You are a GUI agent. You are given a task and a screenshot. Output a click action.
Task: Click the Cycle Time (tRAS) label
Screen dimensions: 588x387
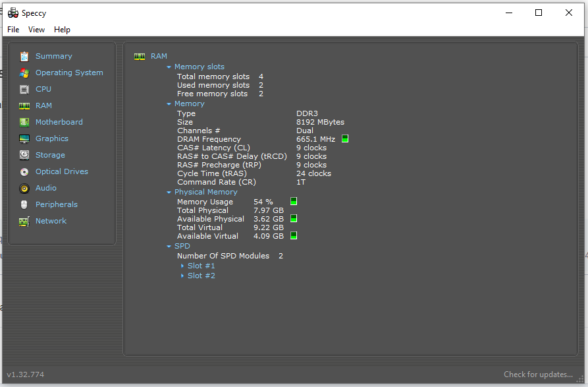pyautogui.click(x=212, y=173)
